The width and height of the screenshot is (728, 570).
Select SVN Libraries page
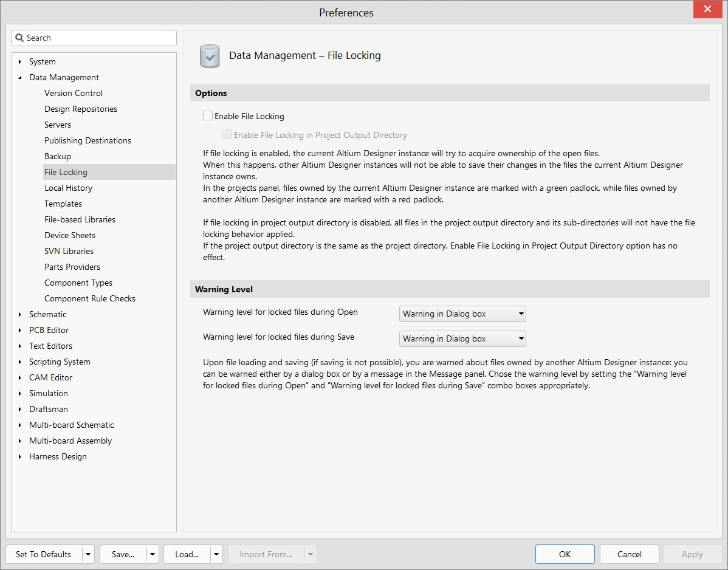[69, 251]
